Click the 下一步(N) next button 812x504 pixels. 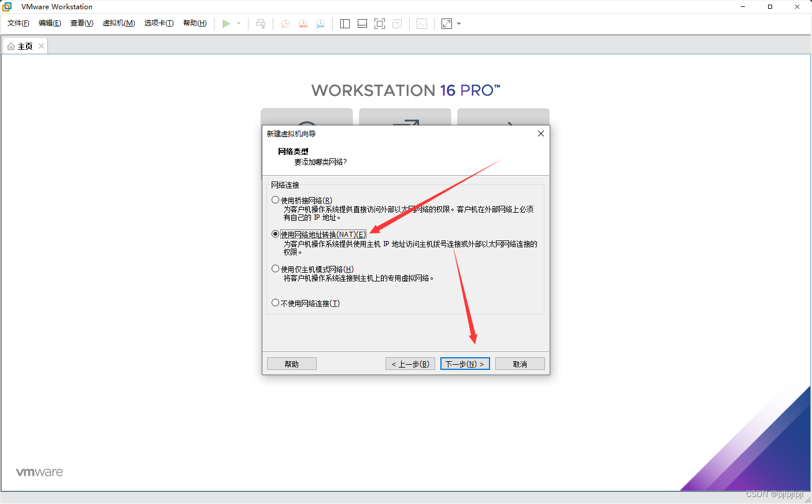tap(465, 364)
